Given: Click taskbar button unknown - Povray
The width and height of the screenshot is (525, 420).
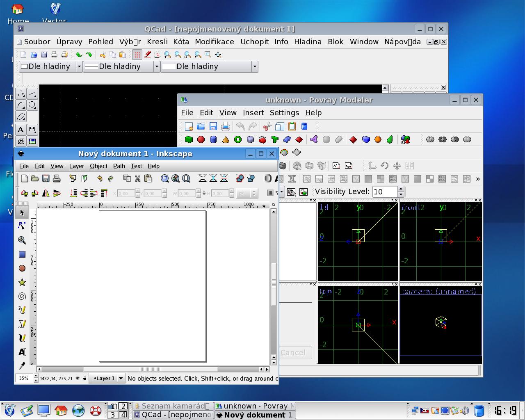Looking at the screenshot, I should pyautogui.click(x=255, y=406).
